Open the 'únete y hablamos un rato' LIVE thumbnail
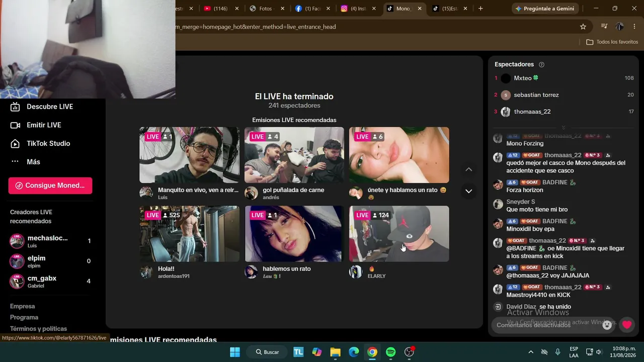The image size is (644, 362). 399,155
